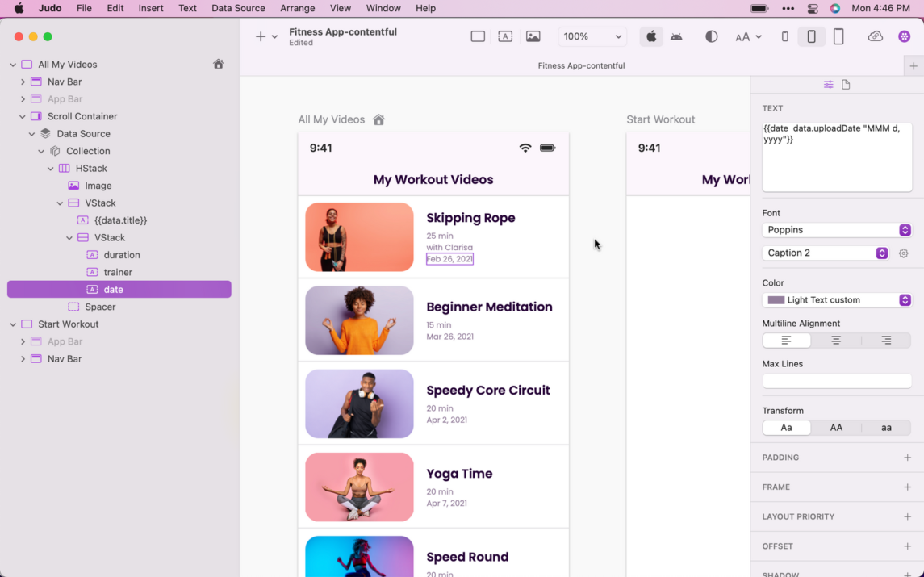Image resolution: width=924 pixels, height=577 pixels.
Task: Select the small device size preview
Action: pos(784,36)
